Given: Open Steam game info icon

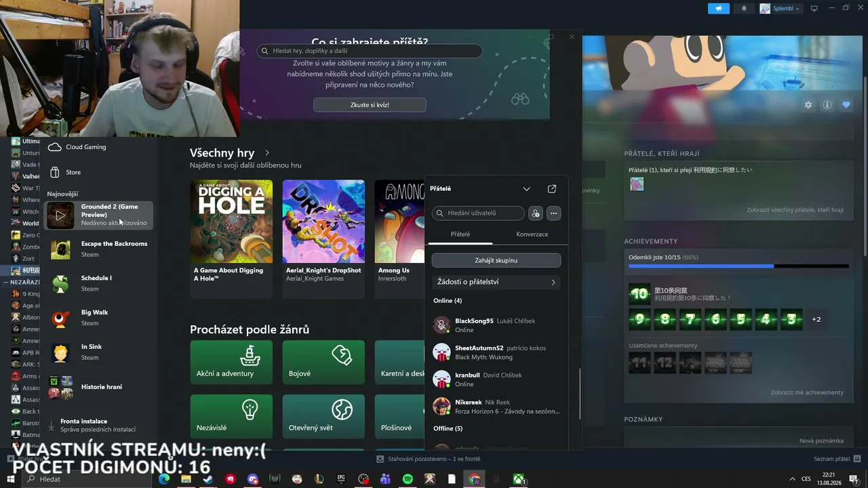Looking at the screenshot, I should (827, 105).
